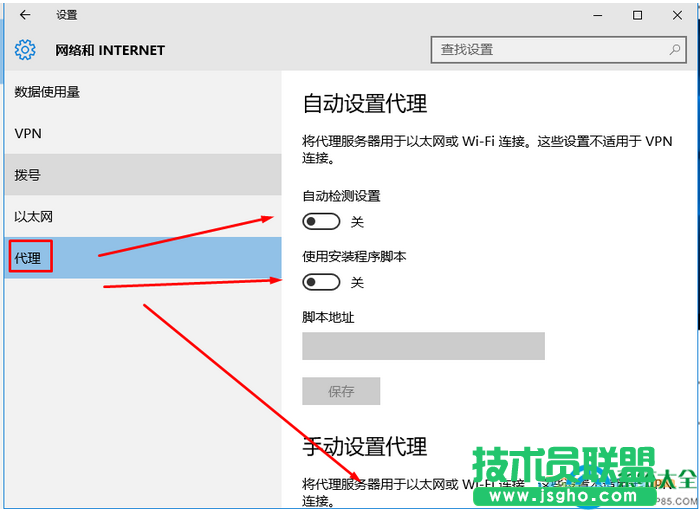Click the settings gear icon
This screenshot has width=700, height=512.
tap(25, 50)
